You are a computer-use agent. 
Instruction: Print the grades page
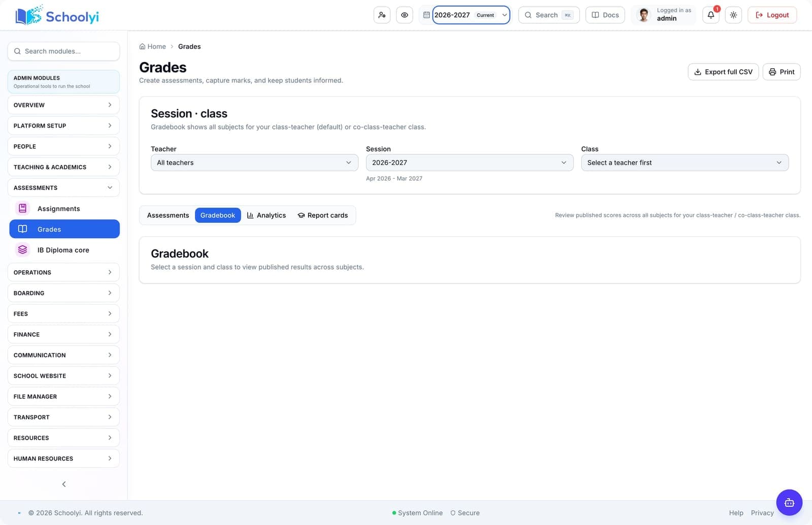(782, 72)
